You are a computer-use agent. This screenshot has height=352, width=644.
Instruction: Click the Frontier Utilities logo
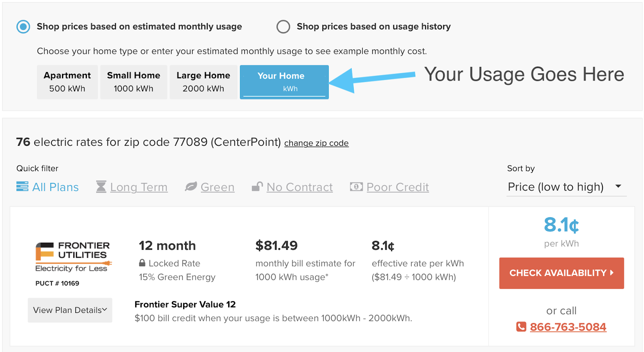click(x=72, y=257)
